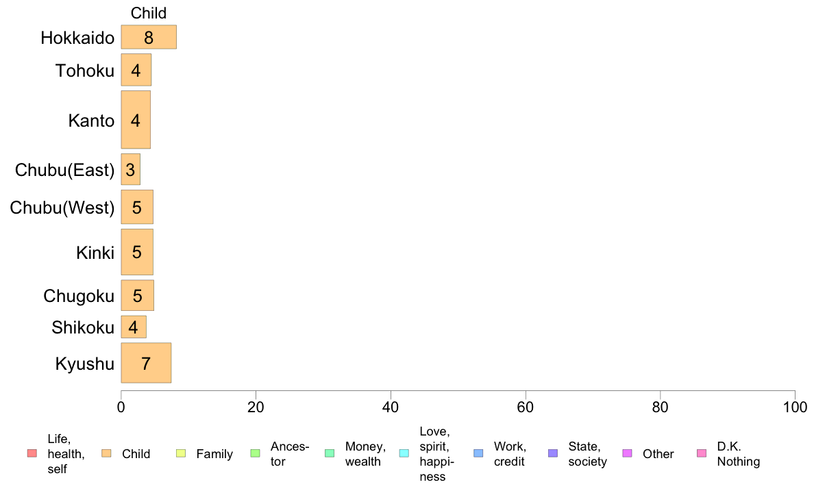Click the purple State, society swatch
Screen dimensions: 814x504
tap(553, 453)
